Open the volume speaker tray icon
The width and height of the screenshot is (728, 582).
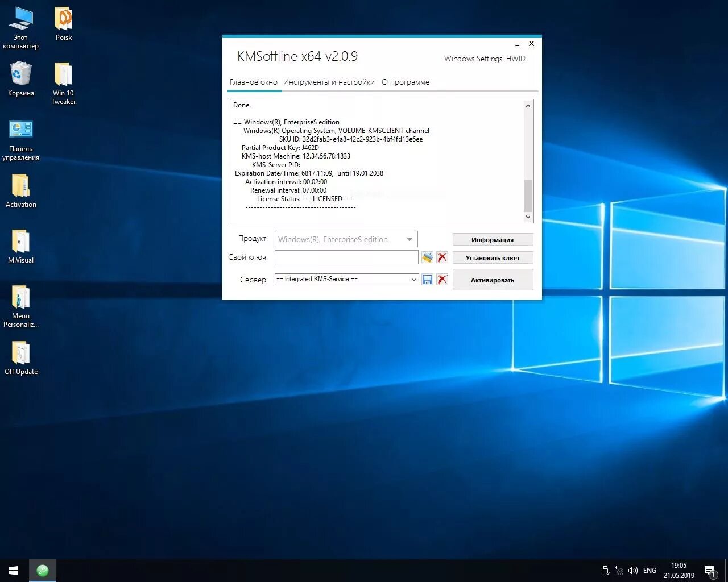pyautogui.click(x=633, y=571)
